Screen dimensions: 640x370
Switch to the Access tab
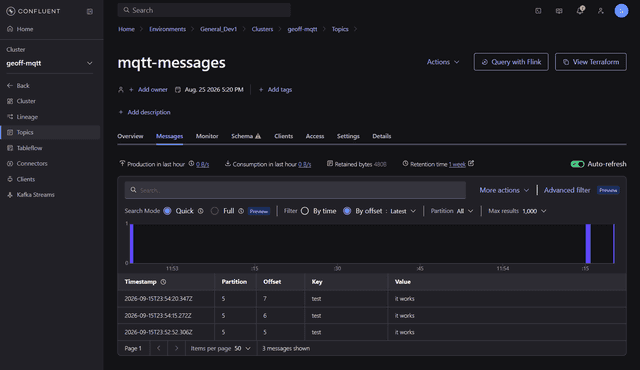pos(315,136)
